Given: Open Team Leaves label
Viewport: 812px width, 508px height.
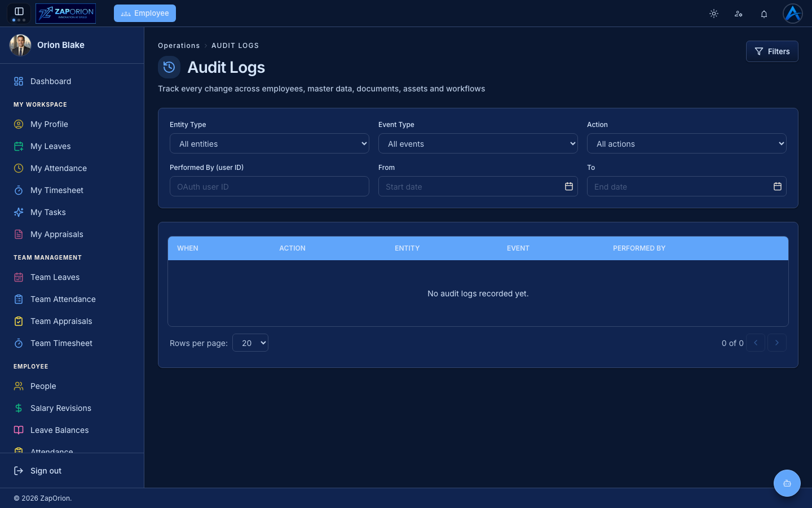Looking at the screenshot, I should (55, 277).
